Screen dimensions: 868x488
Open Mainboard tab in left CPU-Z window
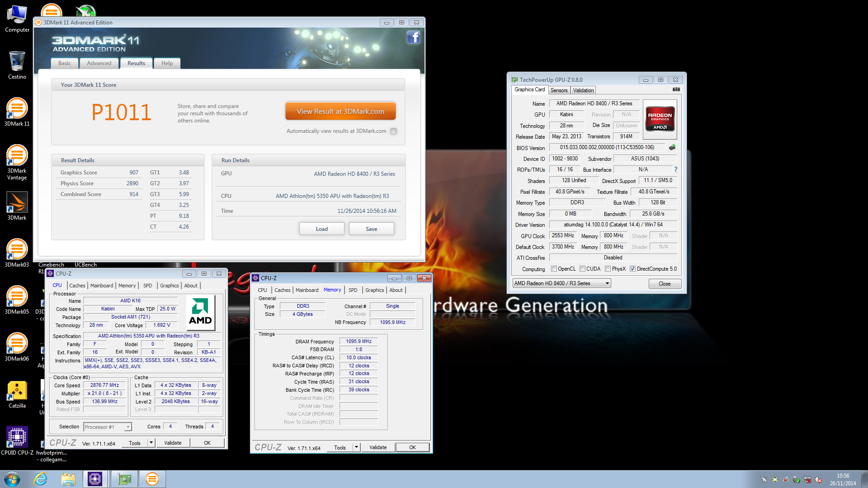102,286
